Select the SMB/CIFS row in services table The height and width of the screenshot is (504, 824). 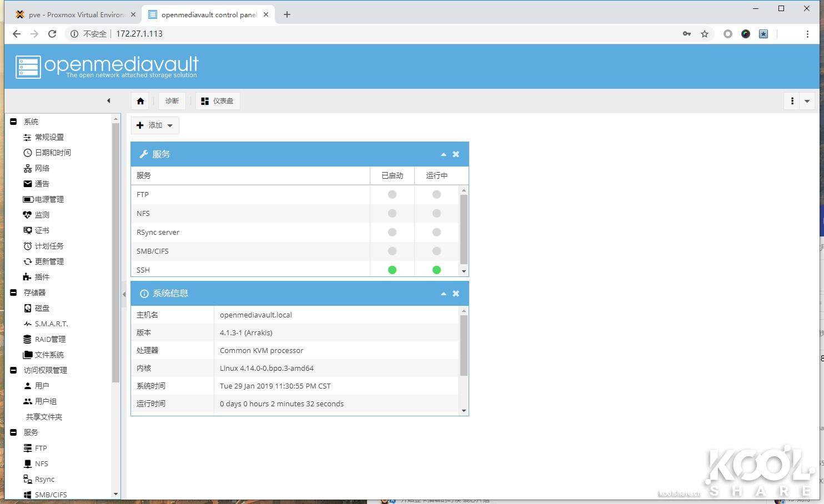pos(295,251)
